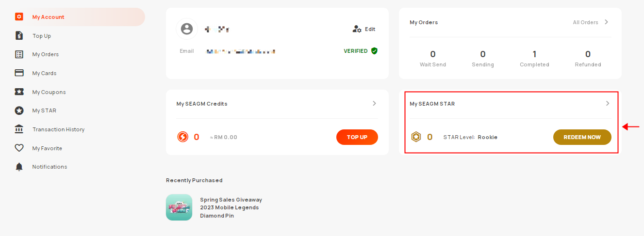Image resolution: width=644 pixels, height=236 pixels.
Task: Click the TOP UP button
Action: coord(357,137)
